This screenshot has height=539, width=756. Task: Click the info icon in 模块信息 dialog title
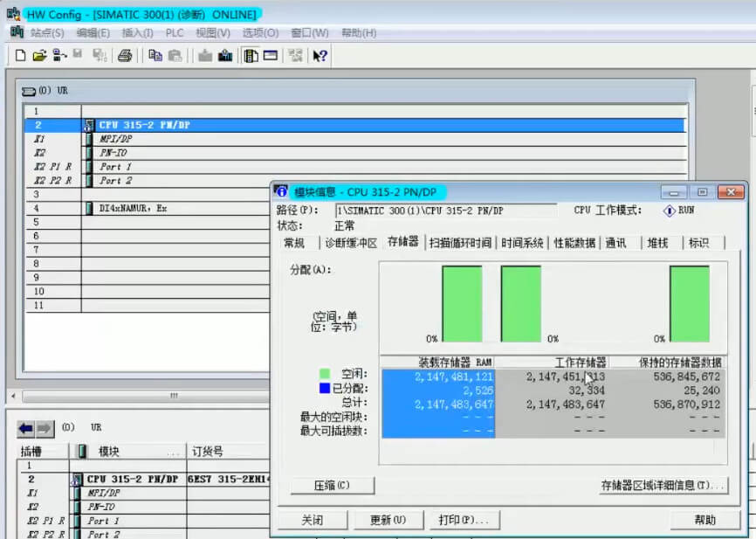(280, 191)
